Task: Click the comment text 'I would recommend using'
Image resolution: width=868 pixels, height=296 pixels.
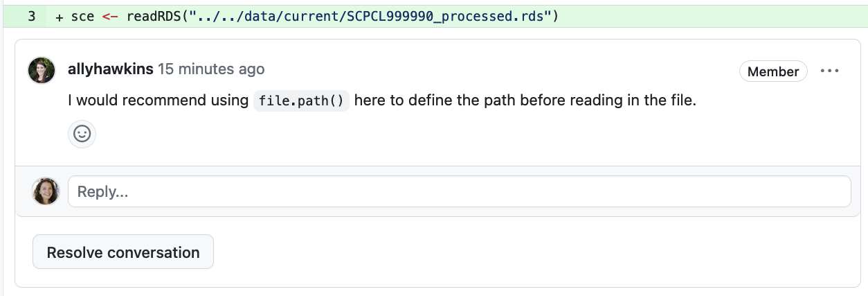Action: click(x=158, y=101)
